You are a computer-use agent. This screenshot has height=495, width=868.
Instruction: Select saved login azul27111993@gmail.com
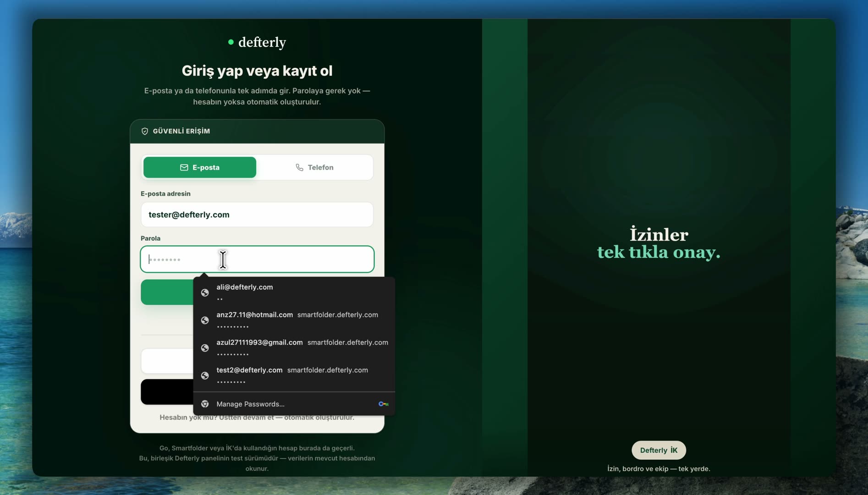pyautogui.click(x=294, y=347)
